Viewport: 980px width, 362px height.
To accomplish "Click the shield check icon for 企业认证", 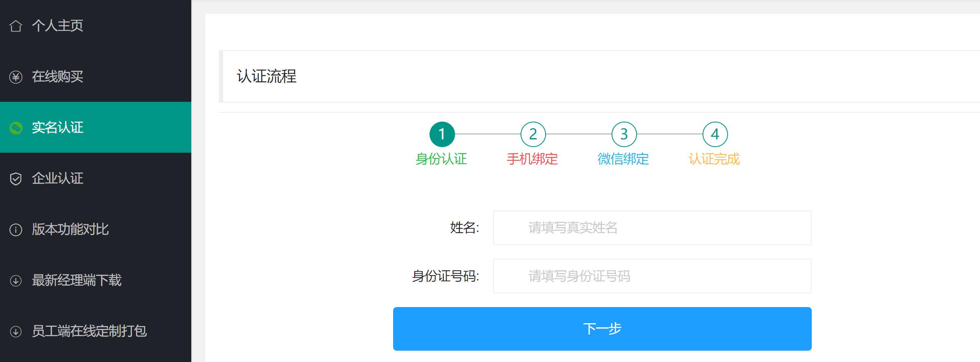I will (x=16, y=179).
